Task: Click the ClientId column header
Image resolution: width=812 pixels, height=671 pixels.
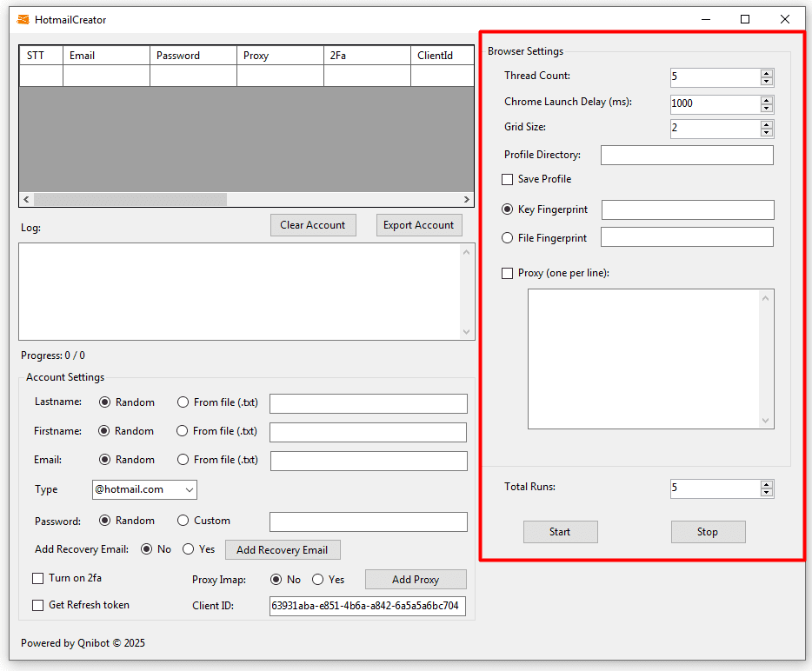Action: (443, 56)
